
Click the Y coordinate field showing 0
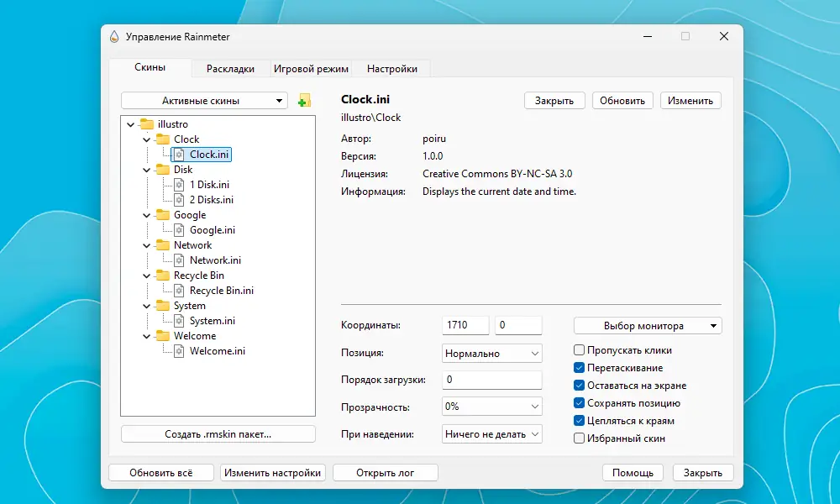pos(518,325)
